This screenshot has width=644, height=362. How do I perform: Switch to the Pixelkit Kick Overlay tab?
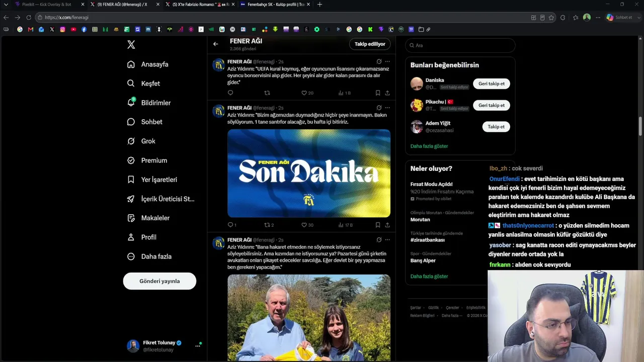click(x=50, y=5)
